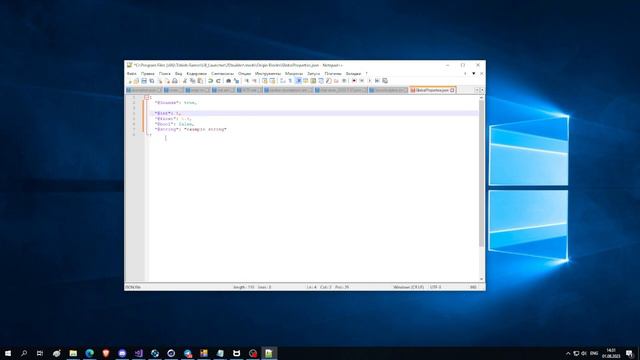Click the vertical scrollbar of the editor

click(482, 188)
